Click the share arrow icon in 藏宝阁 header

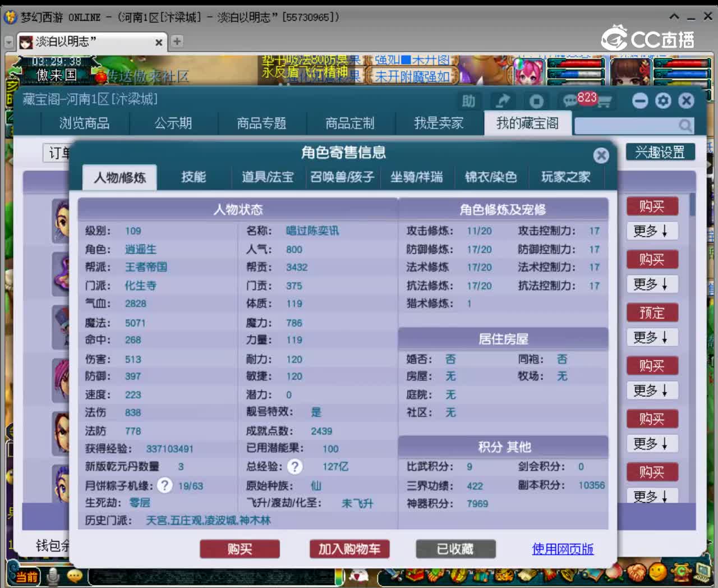[x=503, y=101]
